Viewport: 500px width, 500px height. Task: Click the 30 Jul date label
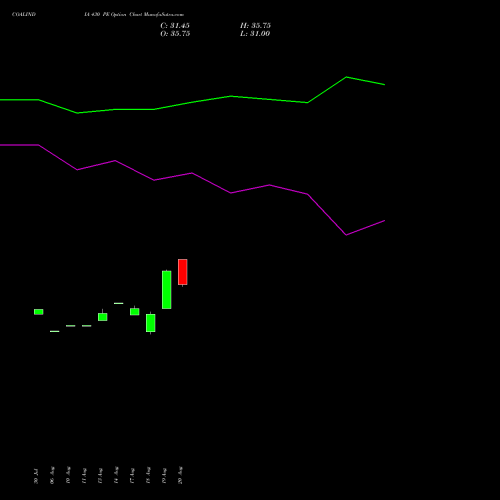click(x=36, y=476)
